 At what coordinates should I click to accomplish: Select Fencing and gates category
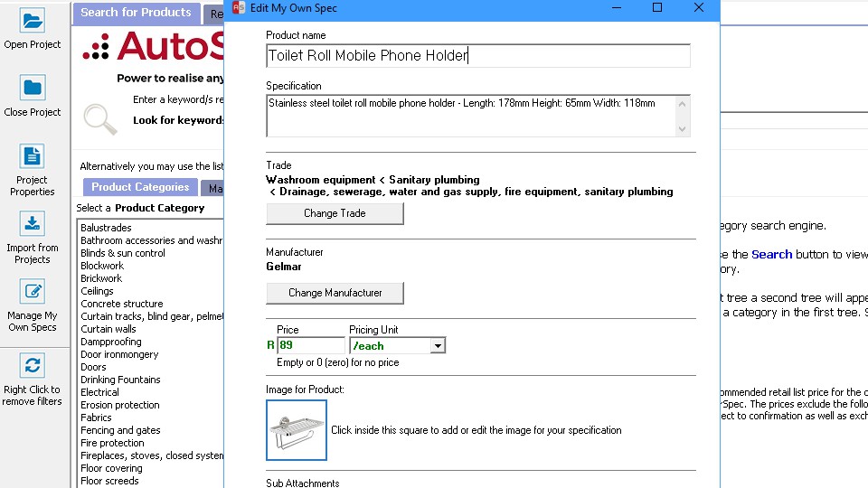120,430
